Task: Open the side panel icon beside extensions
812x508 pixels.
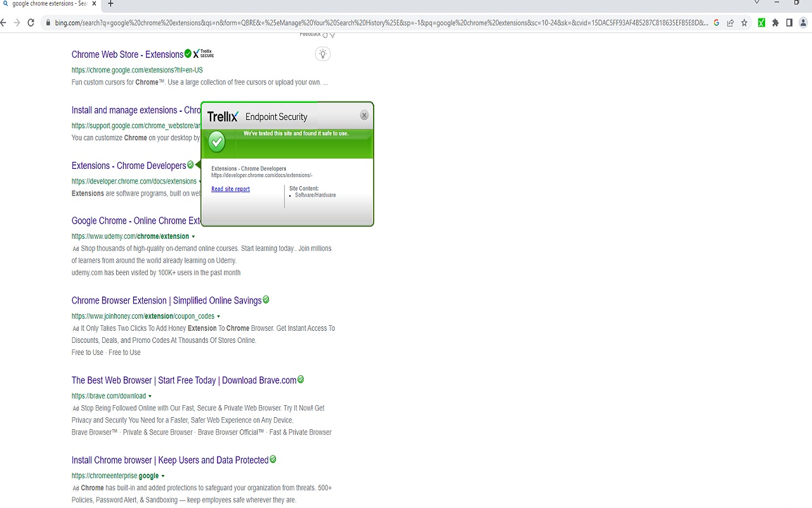Action: 789,22
